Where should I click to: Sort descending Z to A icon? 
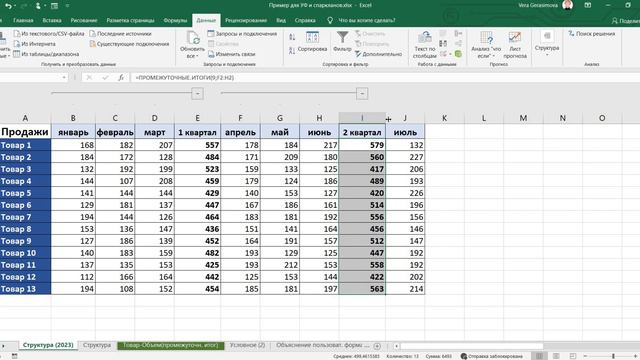(292, 51)
